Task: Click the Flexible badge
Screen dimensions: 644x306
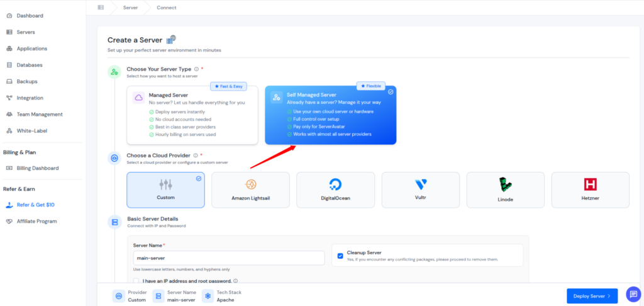Action: coord(371,86)
